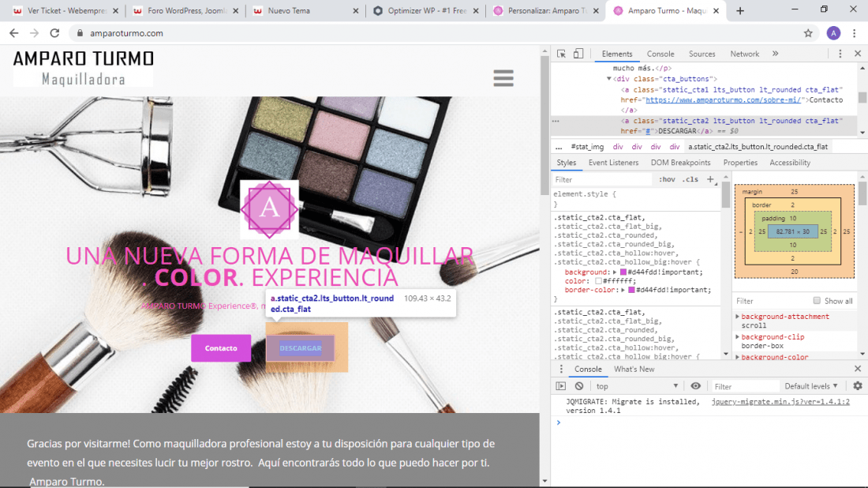868x488 pixels.
Task: Click the border-color swatch #d44fdd
Action: (631, 291)
